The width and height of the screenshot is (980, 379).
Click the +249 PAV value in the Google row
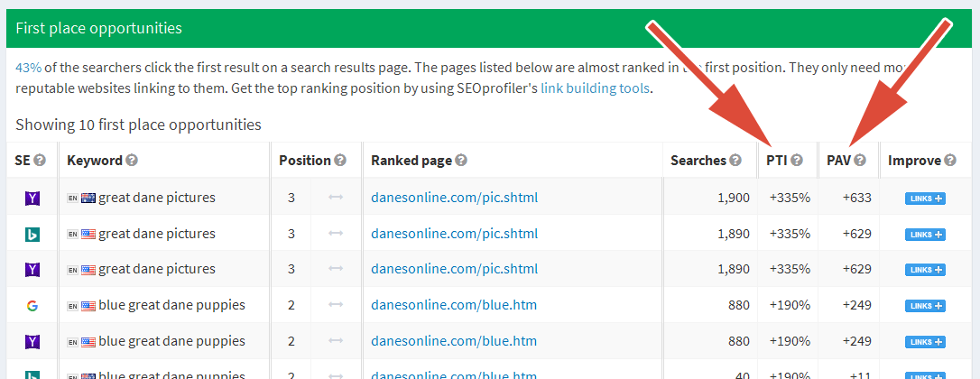pyautogui.click(x=857, y=306)
